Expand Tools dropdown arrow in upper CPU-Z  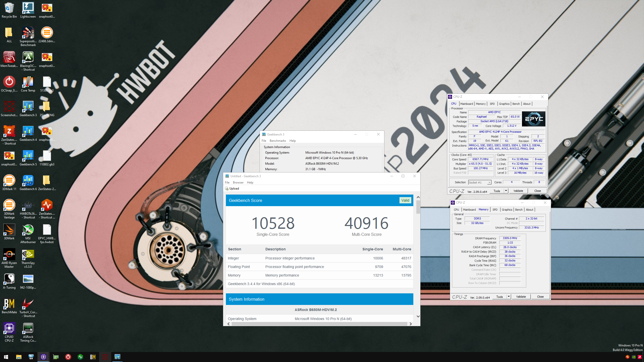tap(506, 191)
